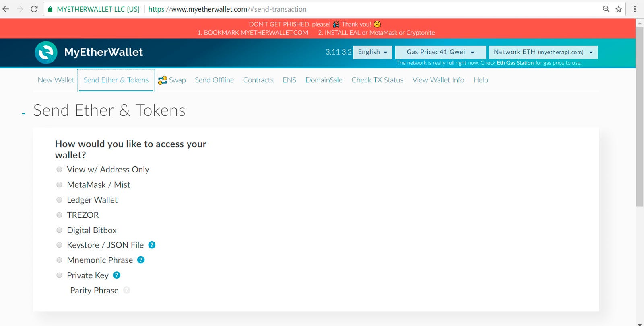Viewport: 644px width, 326px height.
Task: Go to Check TX Status tab
Action: point(377,80)
